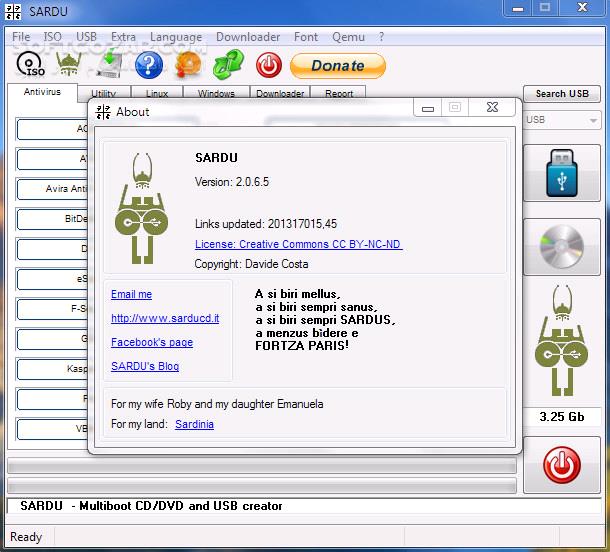Open the Facebook's page link
Viewport: 610px width, 552px height.
click(x=152, y=342)
